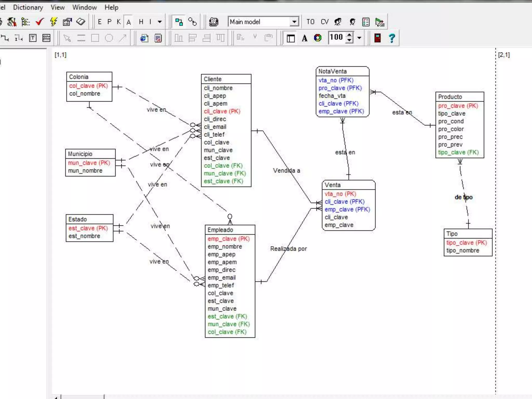Open the Dictionary menu

(28, 7)
